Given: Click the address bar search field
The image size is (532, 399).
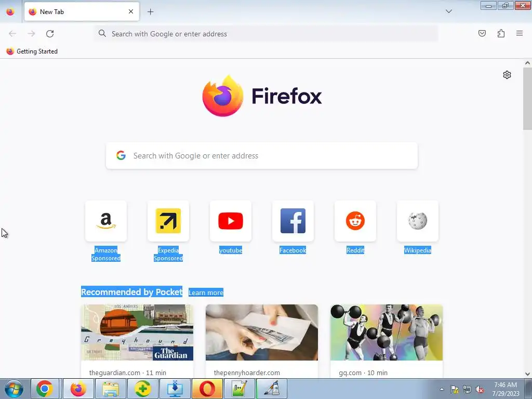Looking at the screenshot, I should [266, 34].
